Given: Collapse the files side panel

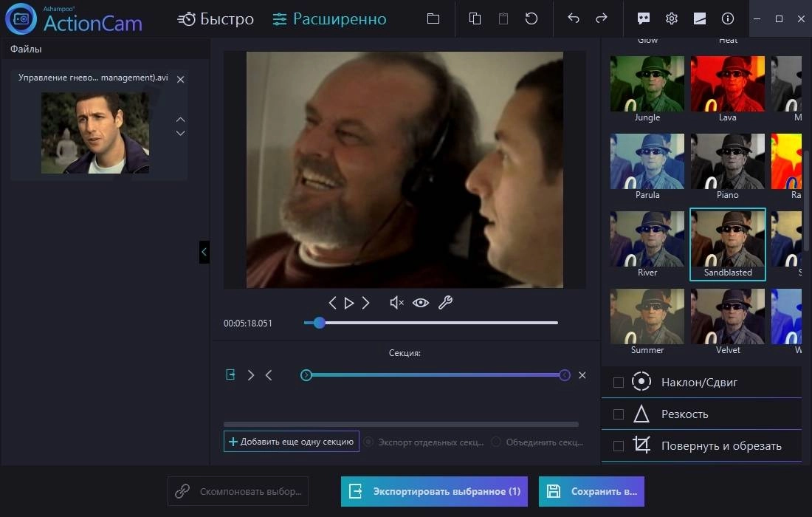Looking at the screenshot, I should click(x=204, y=253).
